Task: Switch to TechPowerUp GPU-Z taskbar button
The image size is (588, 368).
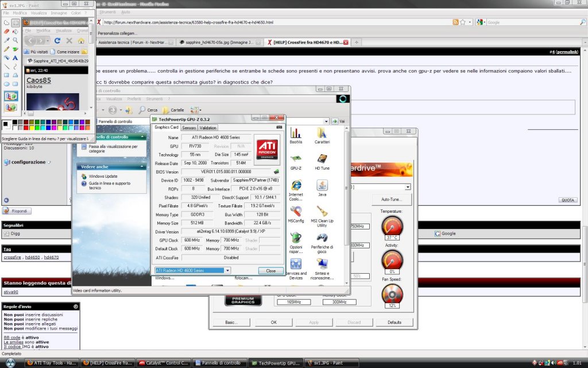Action: point(276,363)
